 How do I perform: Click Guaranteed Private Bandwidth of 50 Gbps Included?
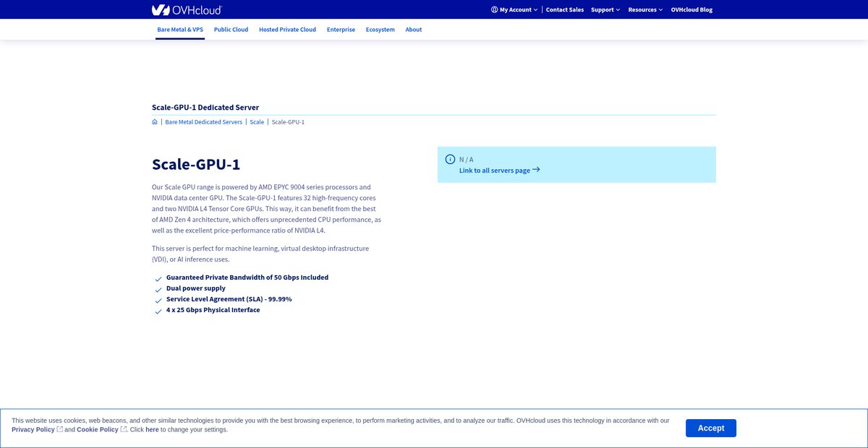247,277
